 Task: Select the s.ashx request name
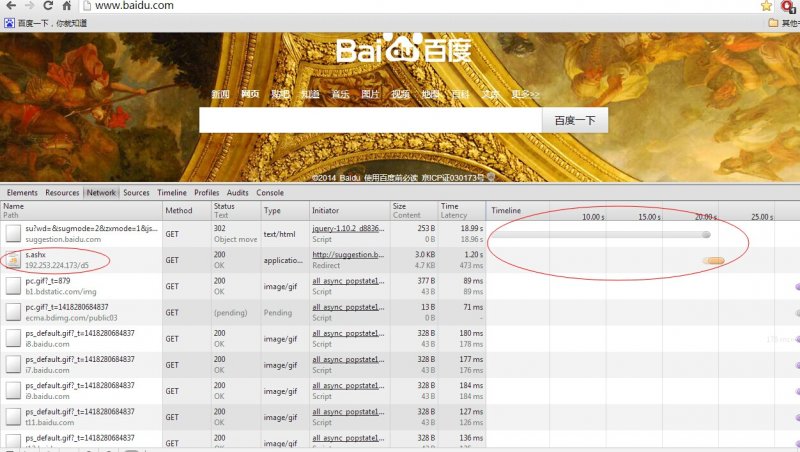pyautogui.click(x=35, y=255)
